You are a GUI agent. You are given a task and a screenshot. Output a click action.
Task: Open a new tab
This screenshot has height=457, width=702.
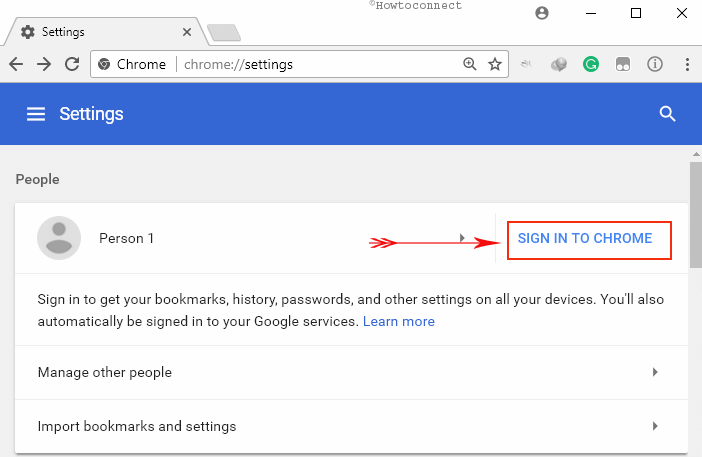pyautogui.click(x=224, y=33)
